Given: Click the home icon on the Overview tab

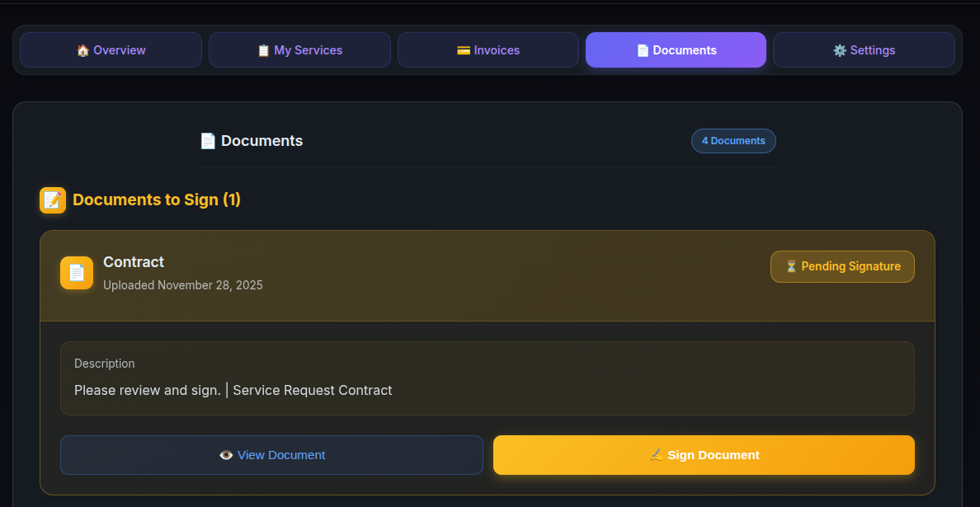Looking at the screenshot, I should click(82, 49).
